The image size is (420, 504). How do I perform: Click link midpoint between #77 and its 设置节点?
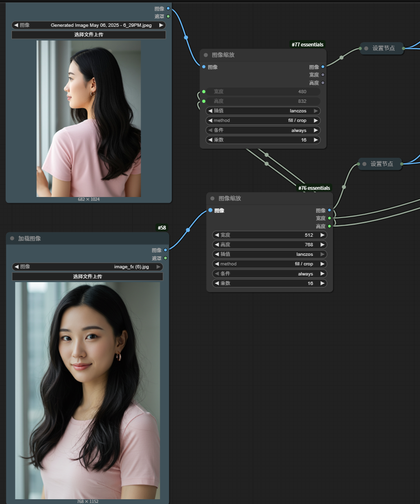click(342, 57)
